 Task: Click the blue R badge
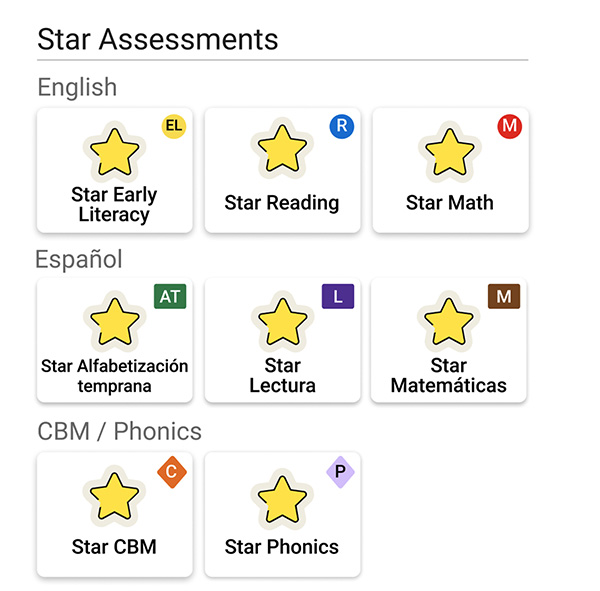[x=342, y=126]
